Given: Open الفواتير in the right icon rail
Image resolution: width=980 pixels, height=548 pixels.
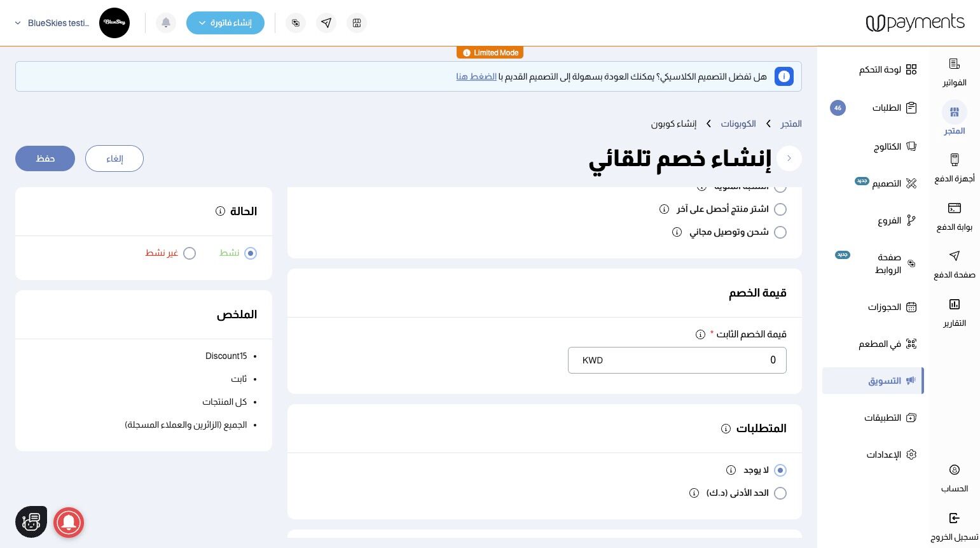Looking at the screenshot, I should (x=955, y=73).
